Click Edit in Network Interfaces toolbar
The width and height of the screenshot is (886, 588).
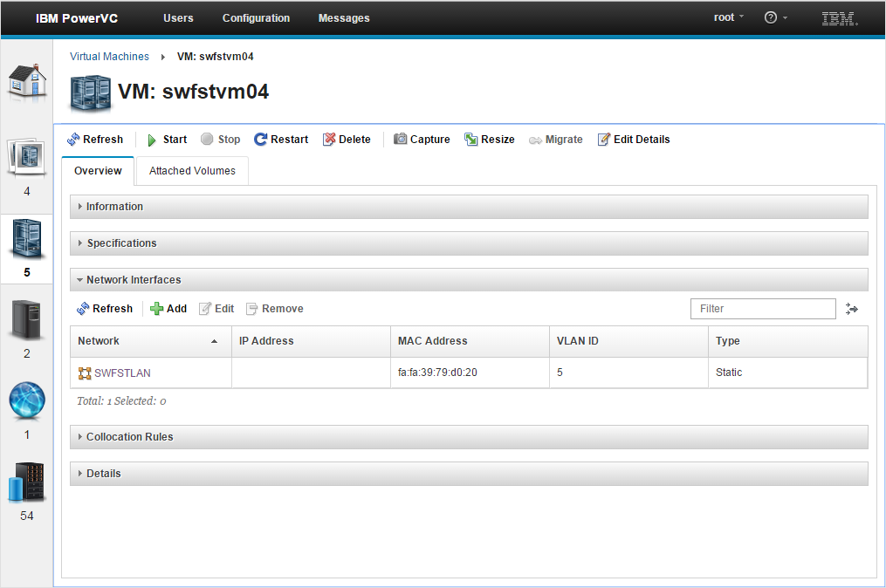217,309
